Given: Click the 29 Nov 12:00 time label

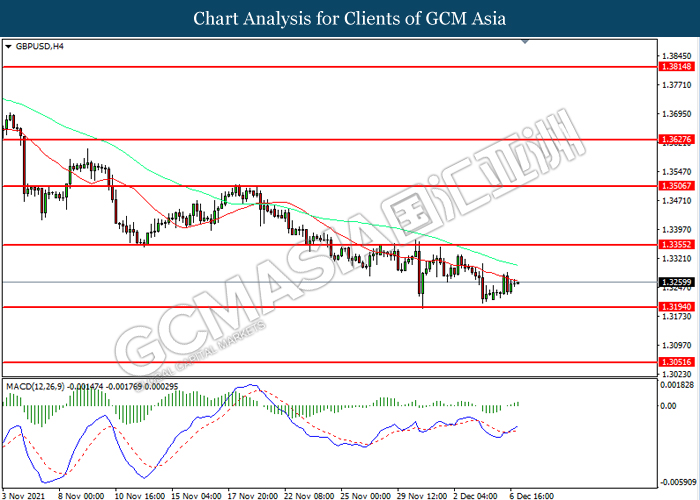Looking at the screenshot, I should coord(422,496).
